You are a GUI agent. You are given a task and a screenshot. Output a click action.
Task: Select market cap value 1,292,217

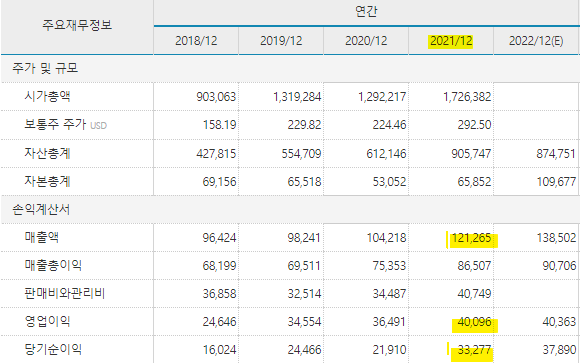(x=382, y=97)
